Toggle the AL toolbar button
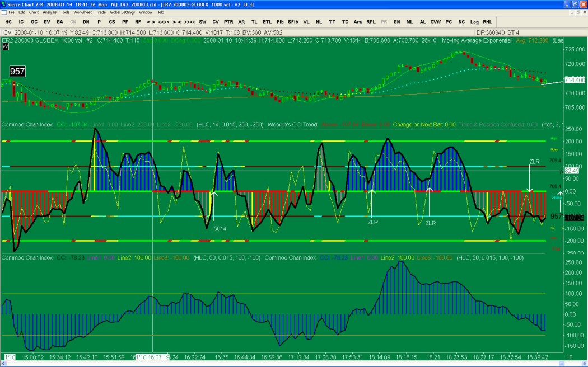 tap(423, 22)
